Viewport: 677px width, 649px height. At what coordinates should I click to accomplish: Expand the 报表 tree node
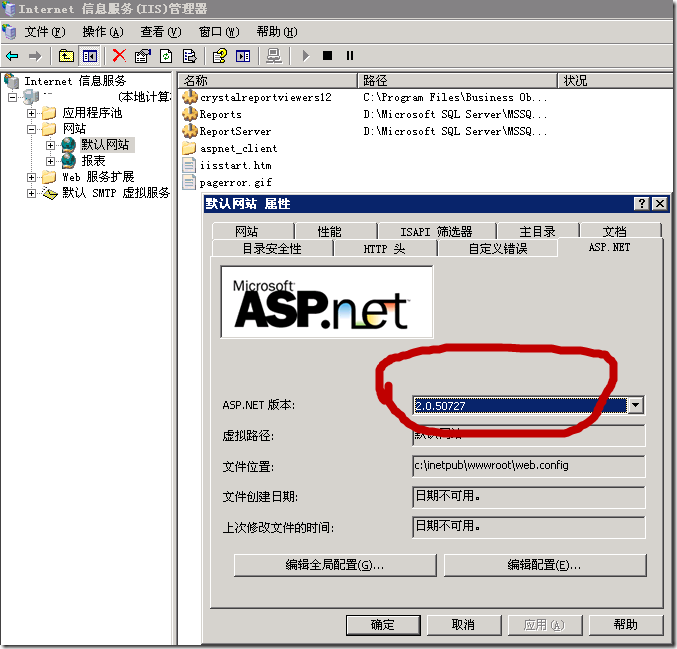pyautogui.click(x=51, y=161)
